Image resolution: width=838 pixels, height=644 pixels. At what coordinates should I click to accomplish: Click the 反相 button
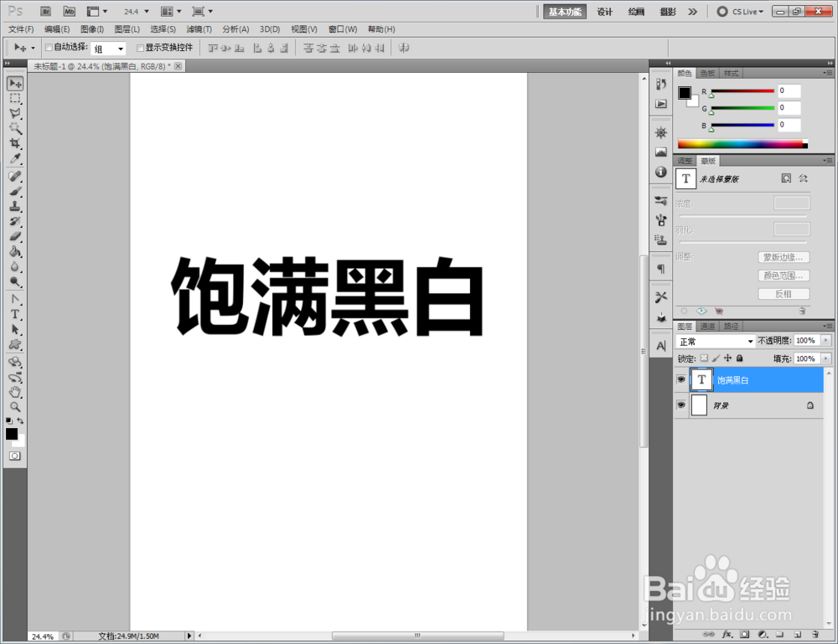point(784,294)
